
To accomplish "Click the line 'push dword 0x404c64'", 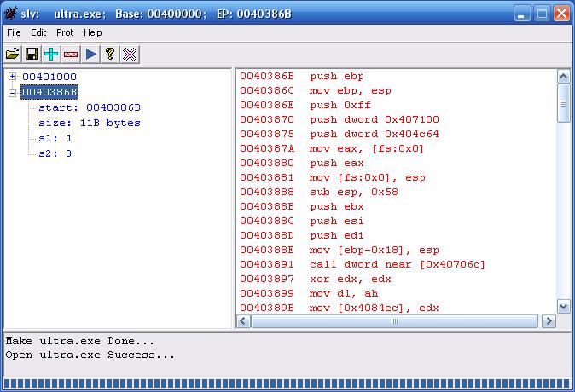I will (x=340, y=134).
